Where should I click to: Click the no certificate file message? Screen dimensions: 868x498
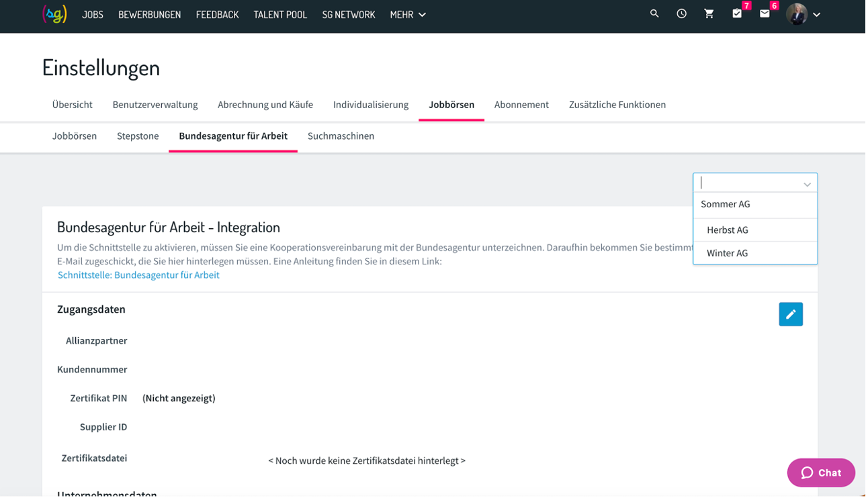(x=367, y=461)
